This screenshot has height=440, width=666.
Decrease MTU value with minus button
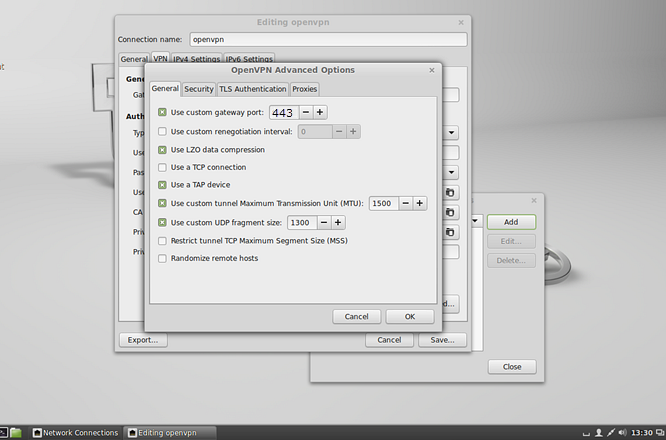[x=406, y=203]
